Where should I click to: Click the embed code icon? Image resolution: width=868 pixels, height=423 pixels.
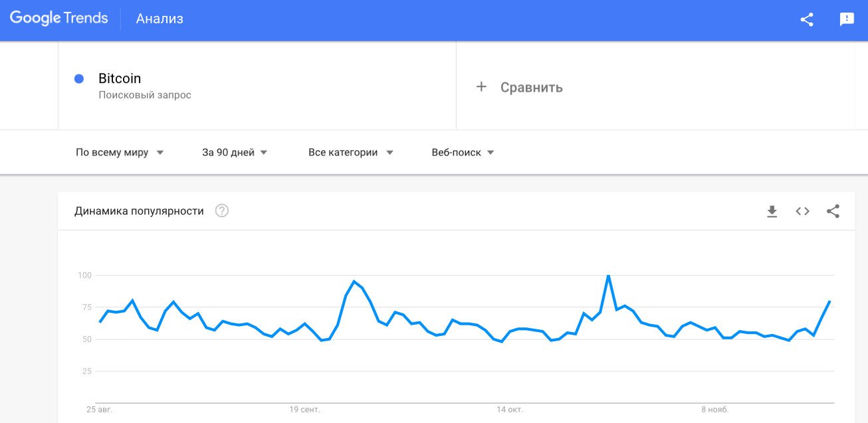point(802,211)
